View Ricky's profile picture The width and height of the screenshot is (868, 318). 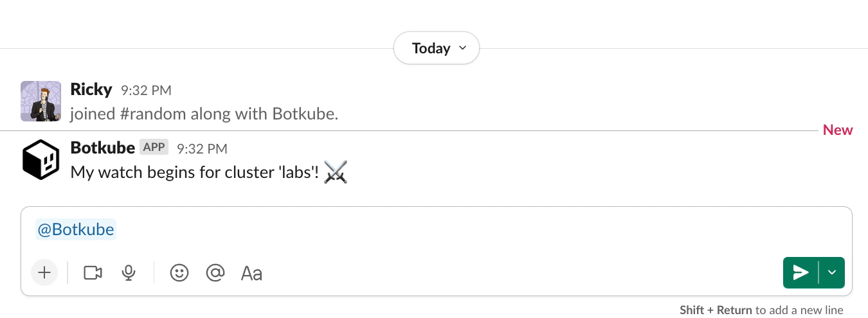click(x=41, y=101)
